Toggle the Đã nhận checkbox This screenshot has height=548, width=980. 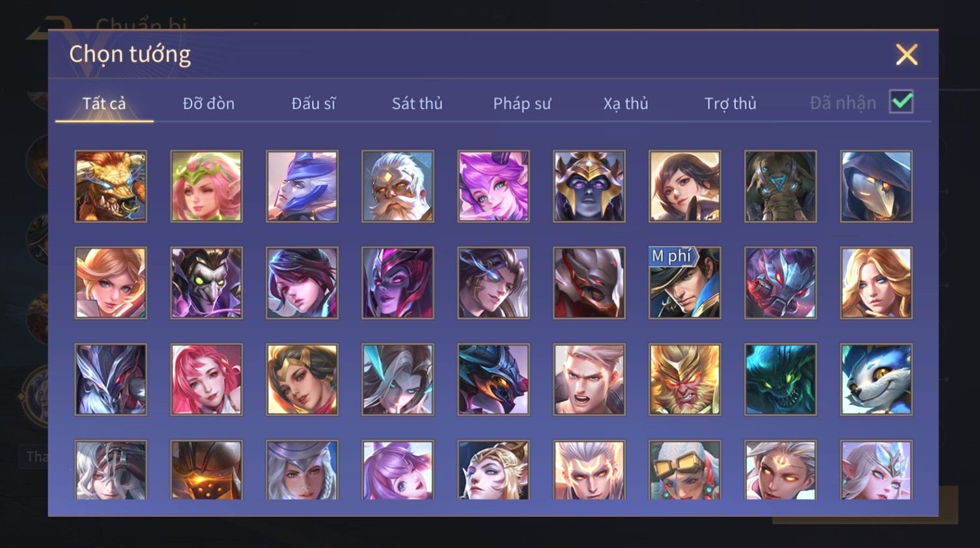click(902, 102)
